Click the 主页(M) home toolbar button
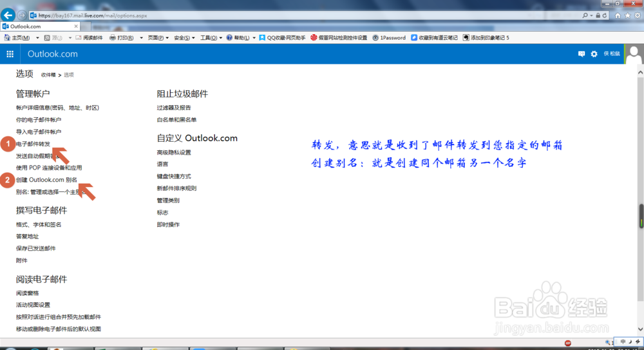Image resolution: width=644 pixels, height=350 pixels. (x=17, y=38)
